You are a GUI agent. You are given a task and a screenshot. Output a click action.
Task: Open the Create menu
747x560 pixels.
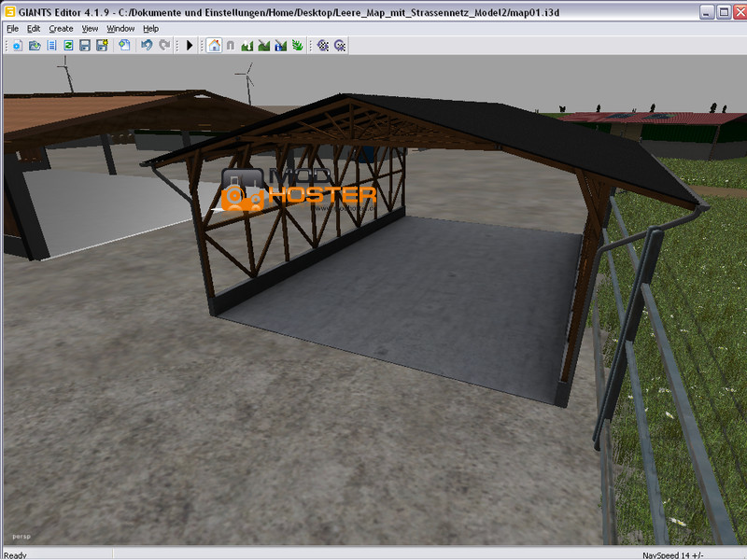click(61, 29)
